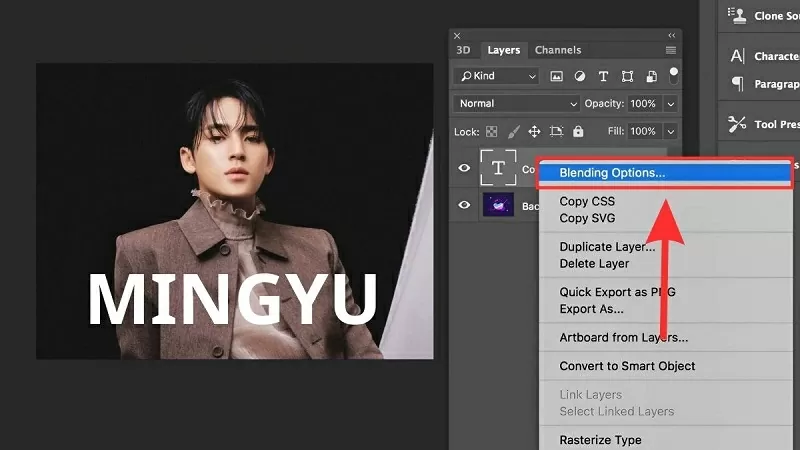Image resolution: width=800 pixels, height=450 pixels.
Task: Click the lock position move icon
Action: 534,131
